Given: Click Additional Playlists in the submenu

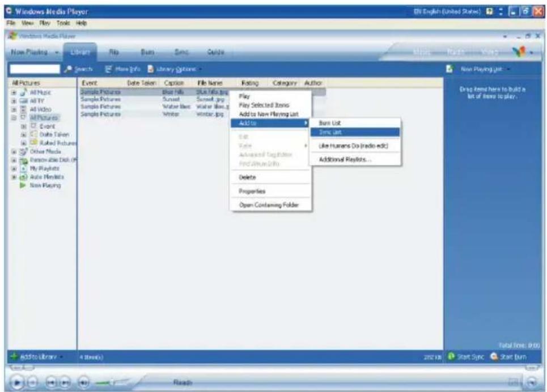Looking at the screenshot, I should 355,159.
